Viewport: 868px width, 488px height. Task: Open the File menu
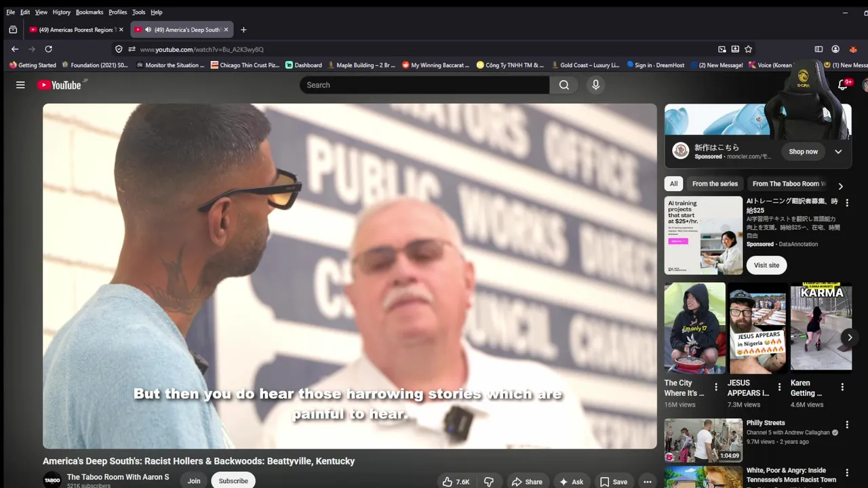coord(10,12)
